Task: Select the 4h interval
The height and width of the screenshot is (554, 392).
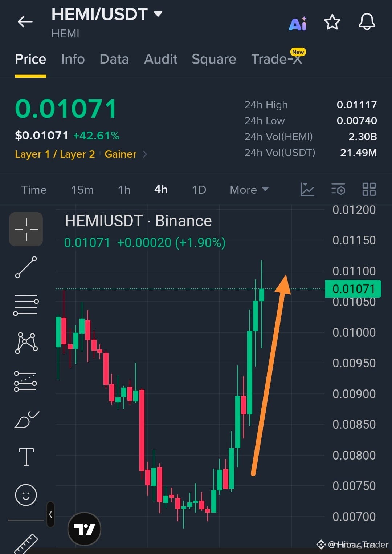Action: coord(161,190)
